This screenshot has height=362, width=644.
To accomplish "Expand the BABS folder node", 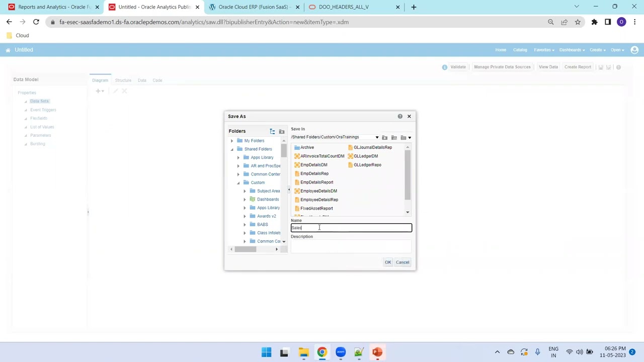I will (245, 225).
